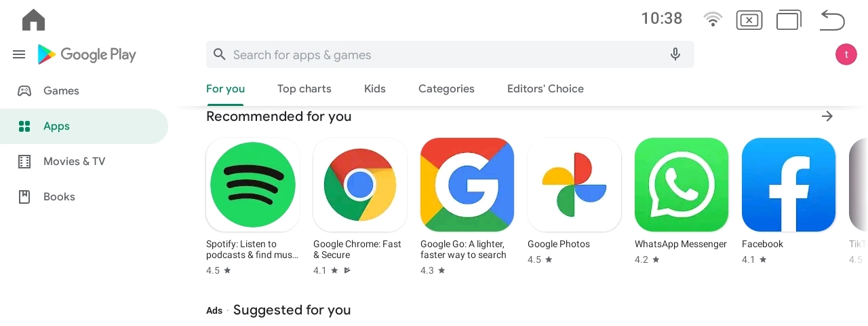Viewport: 868px width, 326px height.
Task: Open the Facebook app icon
Action: pos(789,185)
